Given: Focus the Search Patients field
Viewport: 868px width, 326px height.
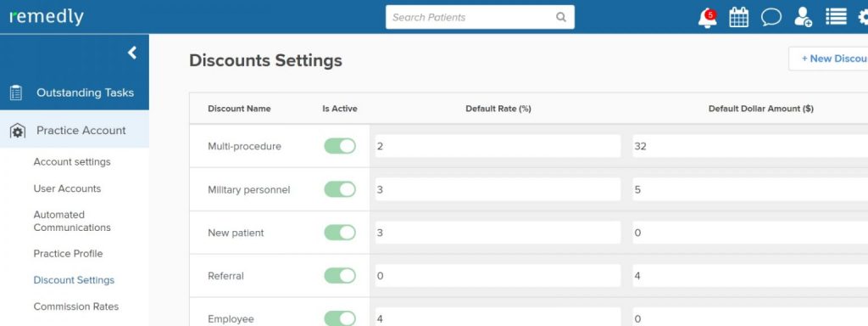Looking at the screenshot, I should pyautogui.click(x=480, y=17).
